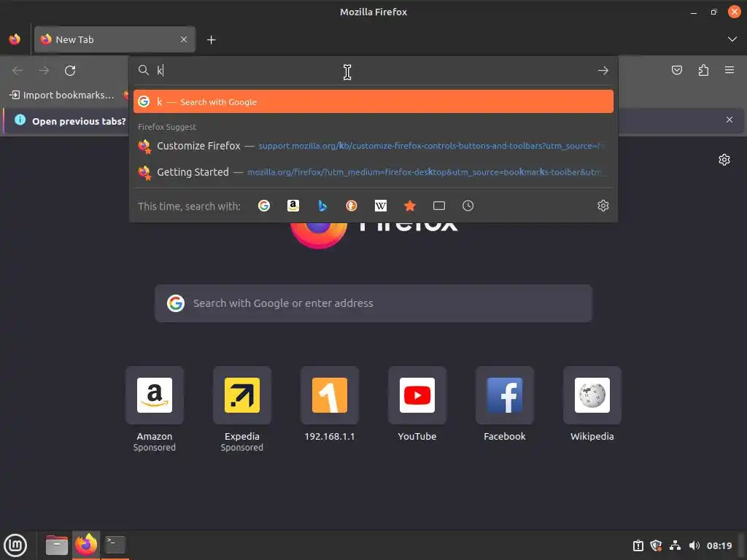The height and width of the screenshot is (560, 747).
Task: Select the New Tab tab
Action: pos(115,39)
